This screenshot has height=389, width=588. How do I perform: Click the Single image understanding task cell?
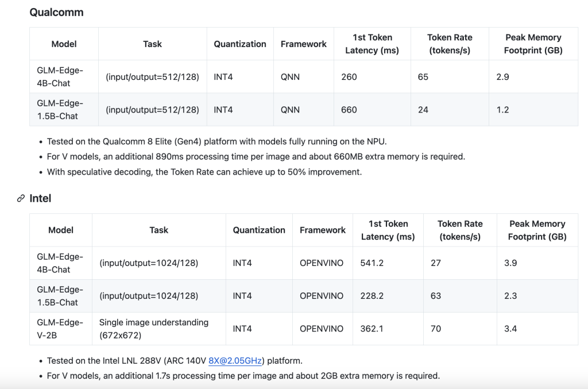click(154, 328)
